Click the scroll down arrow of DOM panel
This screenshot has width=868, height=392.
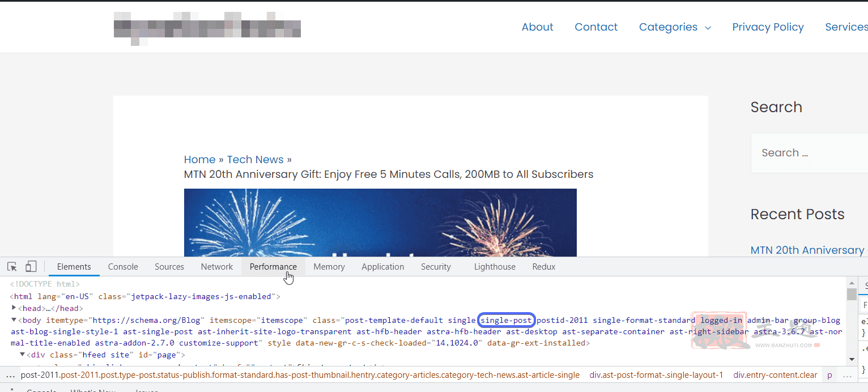tap(852, 360)
